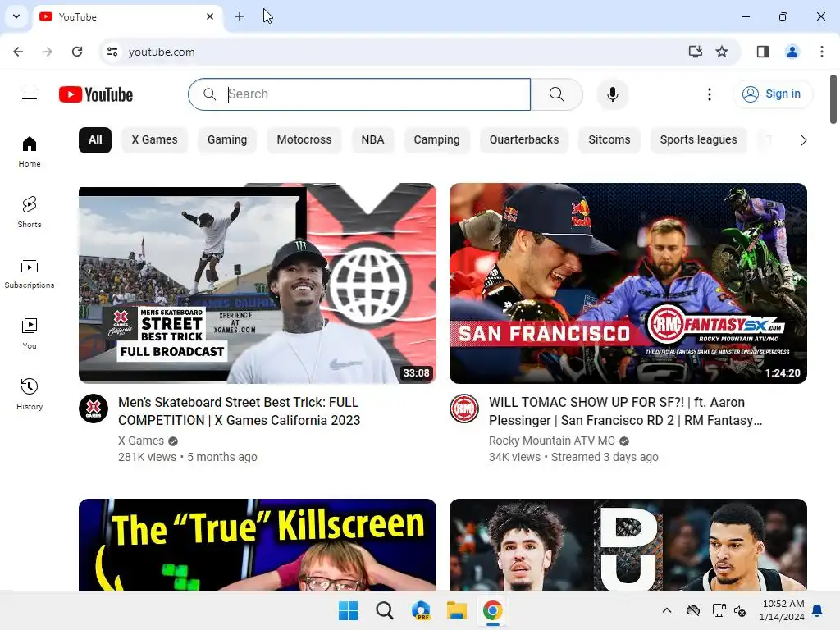Open the basketball players video thumbnail
The image size is (840, 630).
point(628,545)
